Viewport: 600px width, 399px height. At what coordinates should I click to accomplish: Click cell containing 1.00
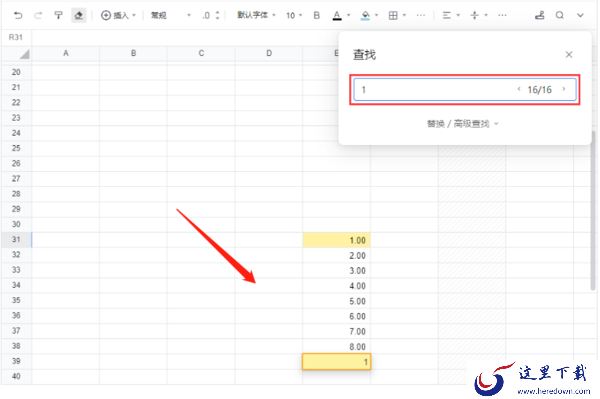[x=336, y=240]
